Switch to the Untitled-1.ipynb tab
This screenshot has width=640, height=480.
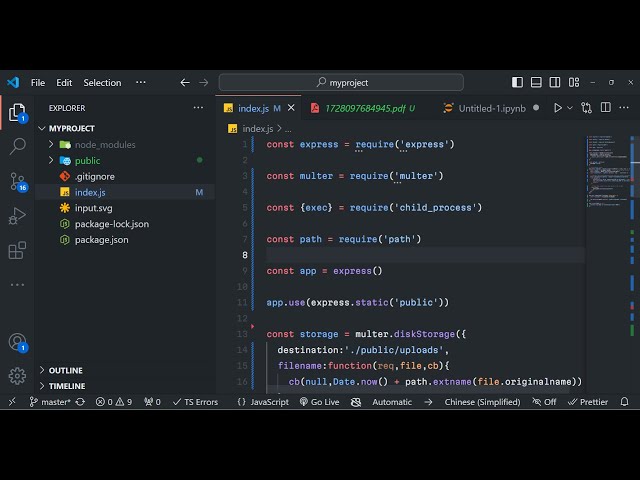point(490,108)
